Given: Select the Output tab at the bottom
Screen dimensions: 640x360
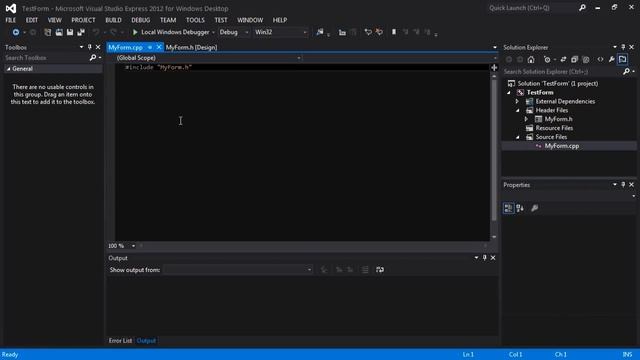Looking at the screenshot, I should [146, 341].
